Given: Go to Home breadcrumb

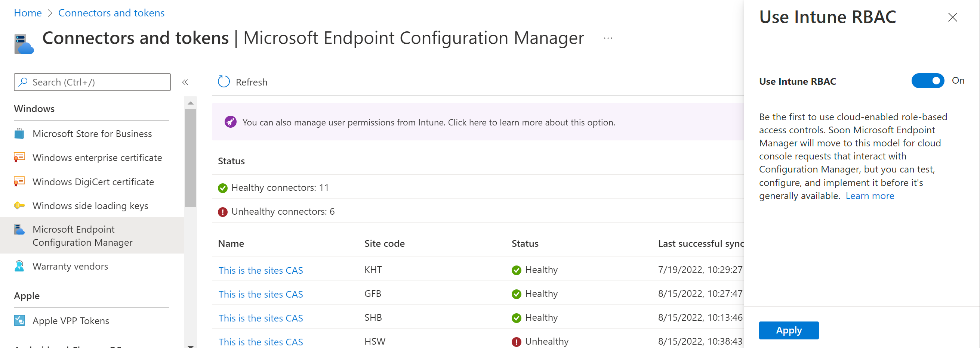Looking at the screenshot, I should (x=28, y=13).
